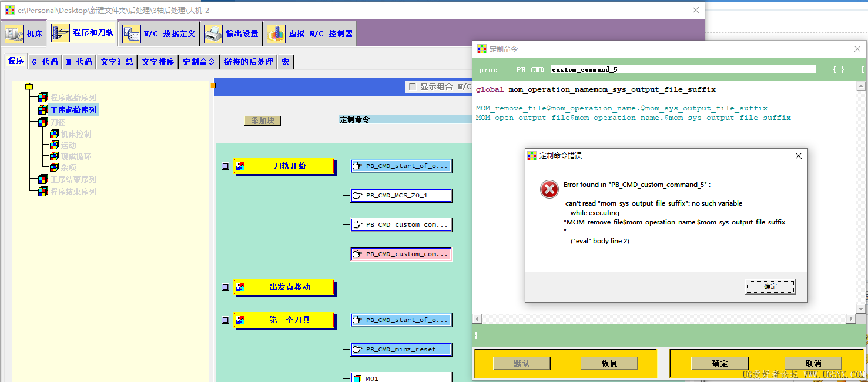Click the Post Builder title bar icon
This screenshot has height=382, width=868.
coord(10,10)
